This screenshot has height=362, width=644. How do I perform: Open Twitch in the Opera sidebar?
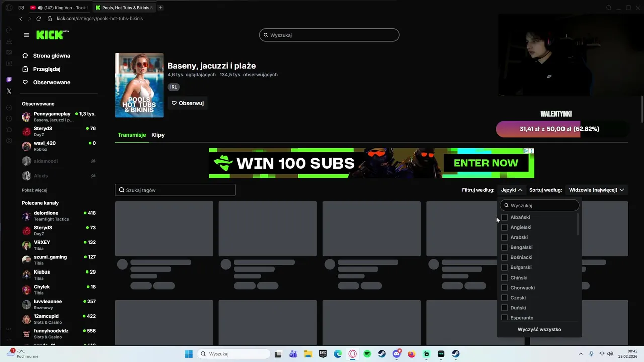9,80
